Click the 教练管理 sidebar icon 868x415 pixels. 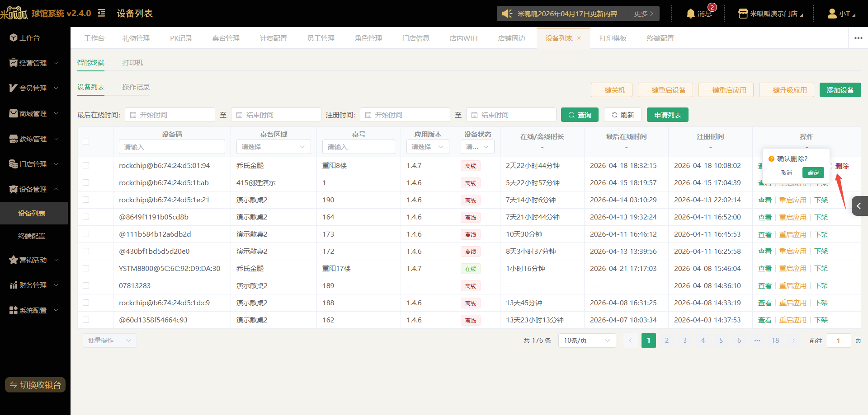14,139
